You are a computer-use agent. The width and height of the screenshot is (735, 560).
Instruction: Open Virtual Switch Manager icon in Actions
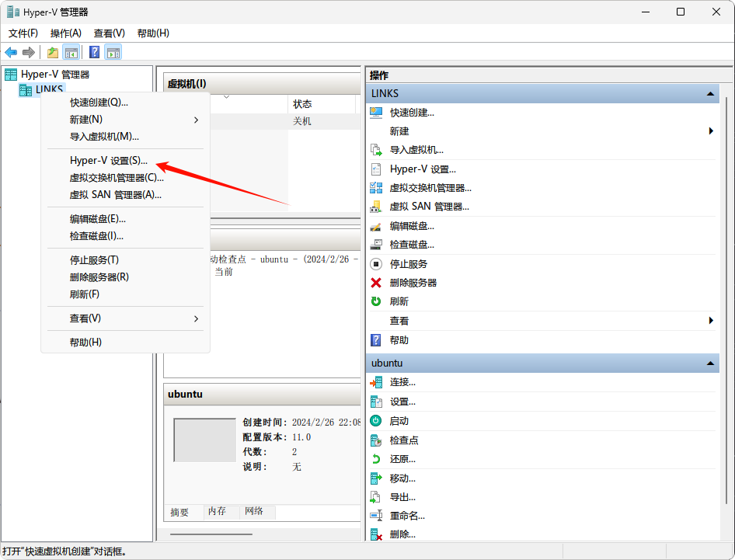(x=376, y=188)
